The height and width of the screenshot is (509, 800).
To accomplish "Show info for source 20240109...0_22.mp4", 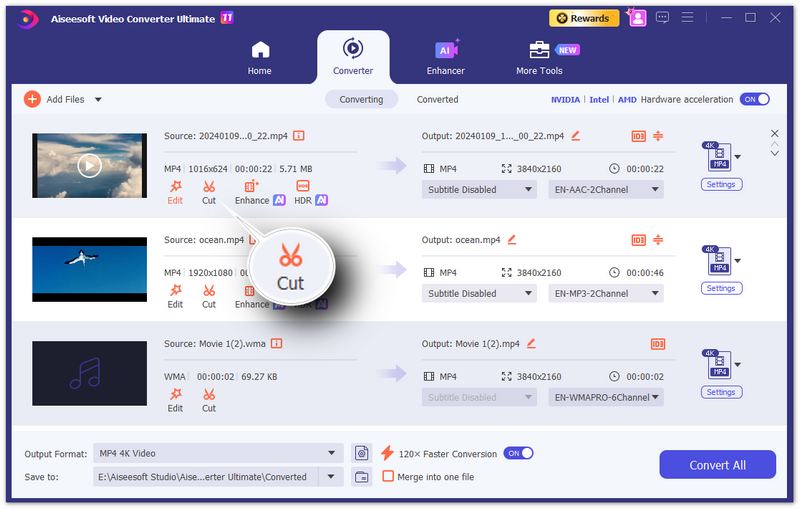I will (x=298, y=136).
